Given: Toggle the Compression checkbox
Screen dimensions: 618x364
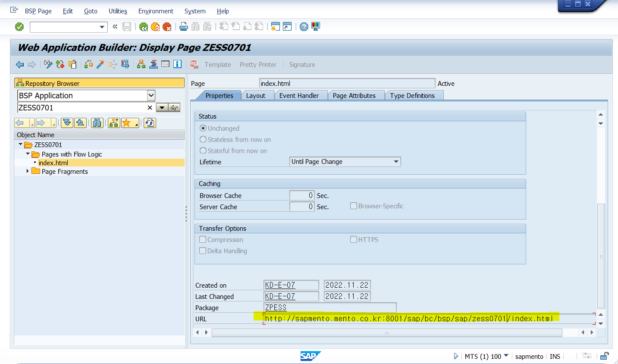Looking at the screenshot, I should tap(203, 239).
